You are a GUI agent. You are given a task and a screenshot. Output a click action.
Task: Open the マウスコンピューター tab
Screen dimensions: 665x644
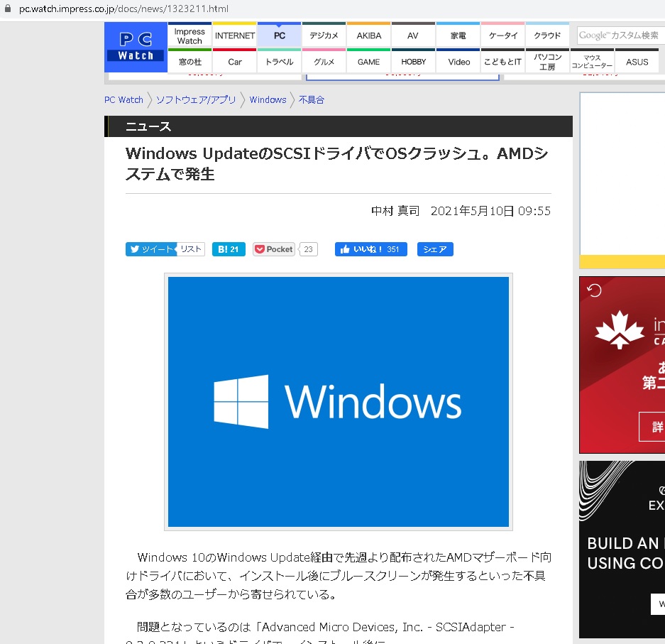coord(592,62)
